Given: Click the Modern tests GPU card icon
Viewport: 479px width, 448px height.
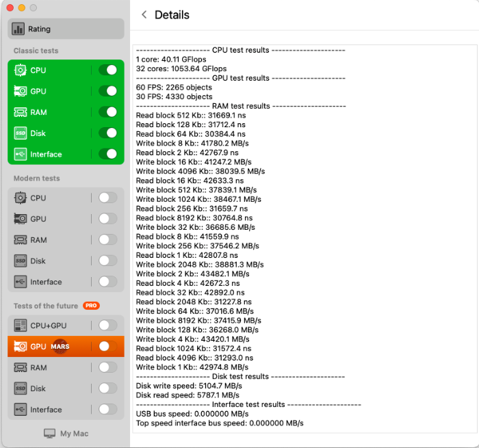Looking at the screenshot, I should coord(20,219).
